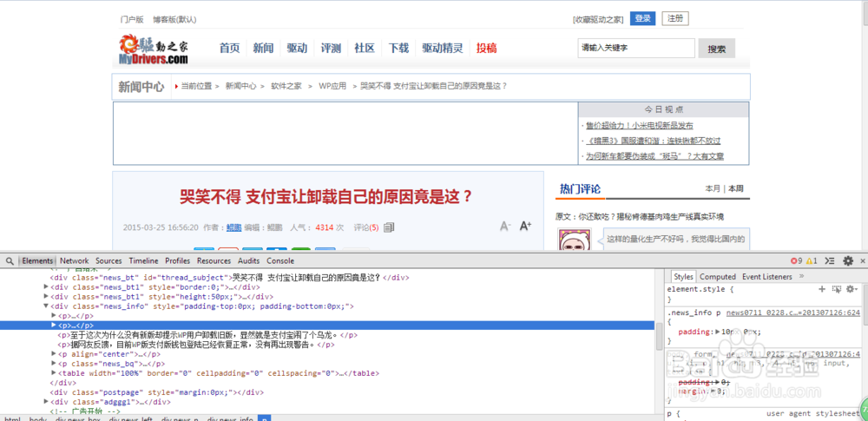Toggle element state icon in Styles pane
This screenshot has height=421, width=868.
[x=837, y=289]
